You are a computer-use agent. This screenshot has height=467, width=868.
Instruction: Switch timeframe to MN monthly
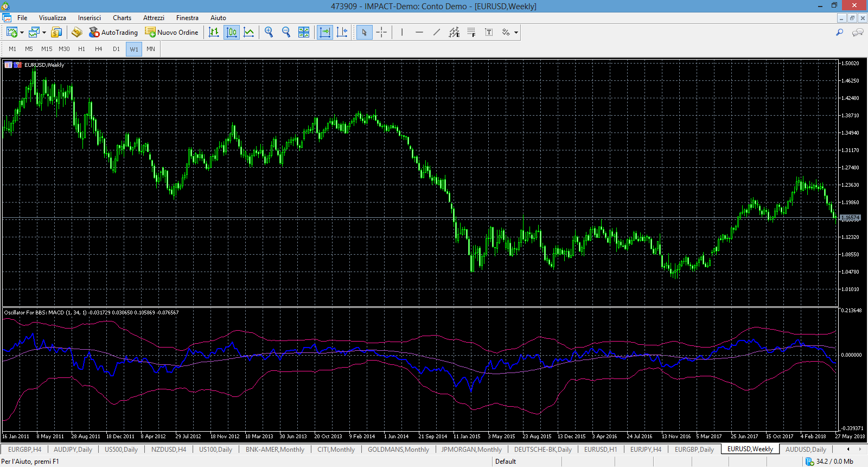[151, 49]
